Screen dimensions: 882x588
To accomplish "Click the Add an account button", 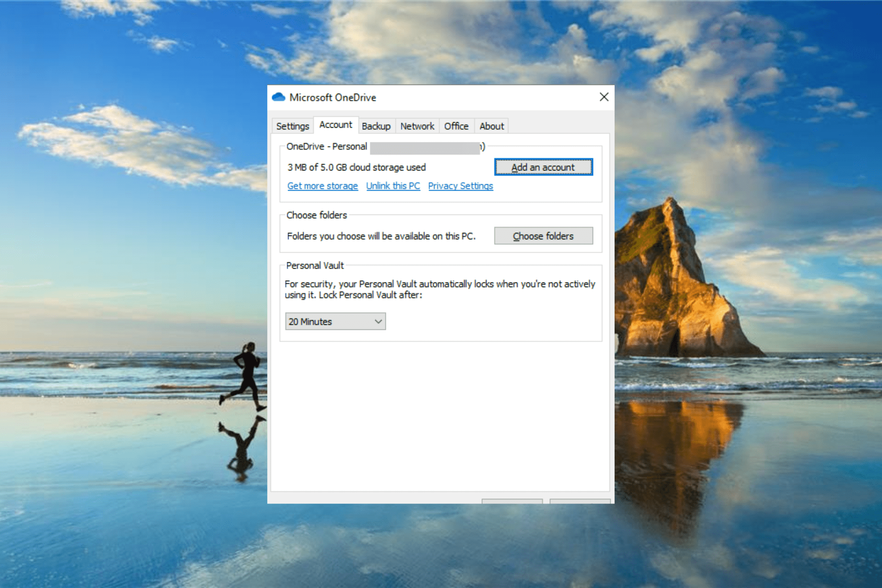I will click(543, 167).
